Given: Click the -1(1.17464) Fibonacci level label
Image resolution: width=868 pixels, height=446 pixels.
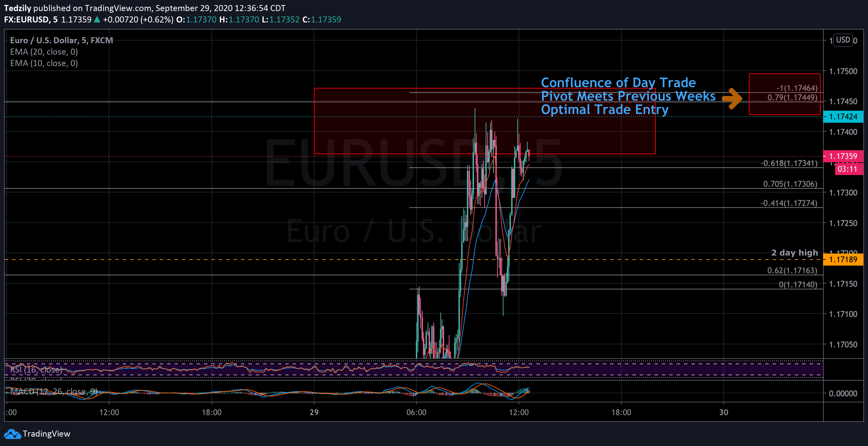Looking at the screenshot, I should click(x=797, y=88).
